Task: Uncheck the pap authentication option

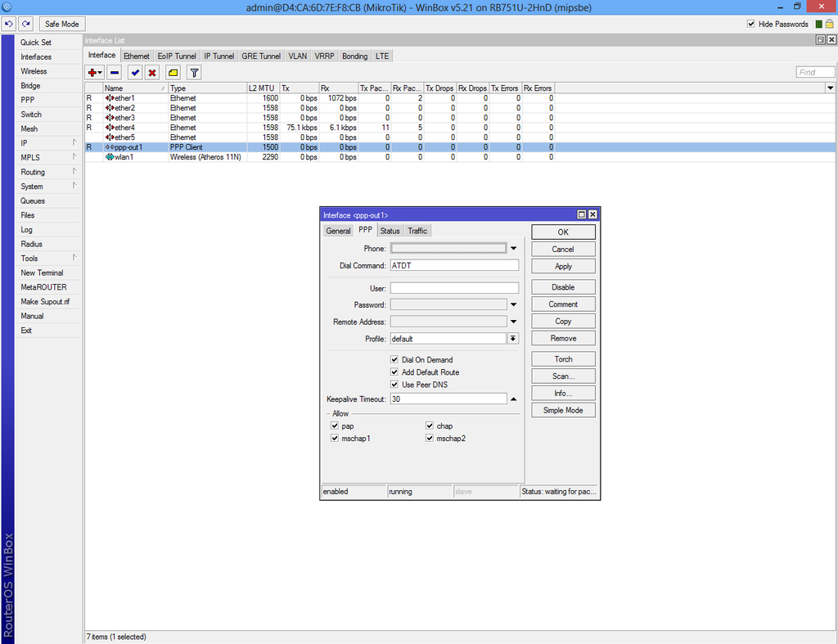Action: tap(335, 426)
